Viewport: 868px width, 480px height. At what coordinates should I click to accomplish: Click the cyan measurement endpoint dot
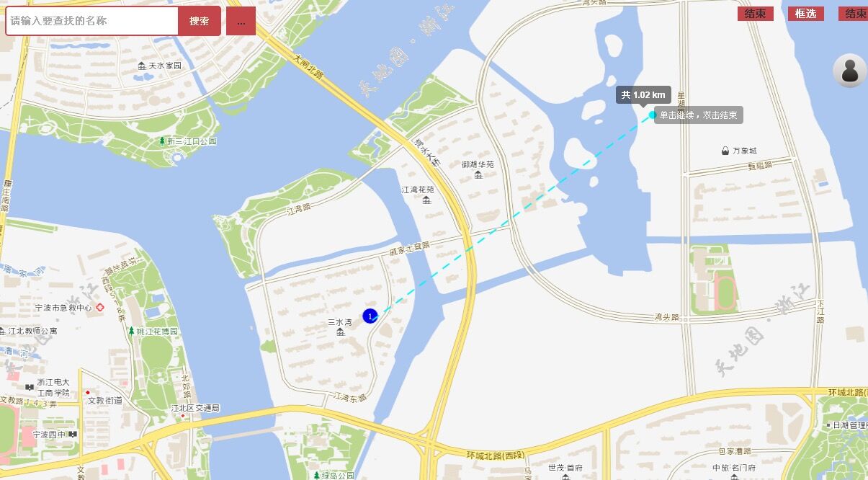pyautogui.click(x=653, y=115)
